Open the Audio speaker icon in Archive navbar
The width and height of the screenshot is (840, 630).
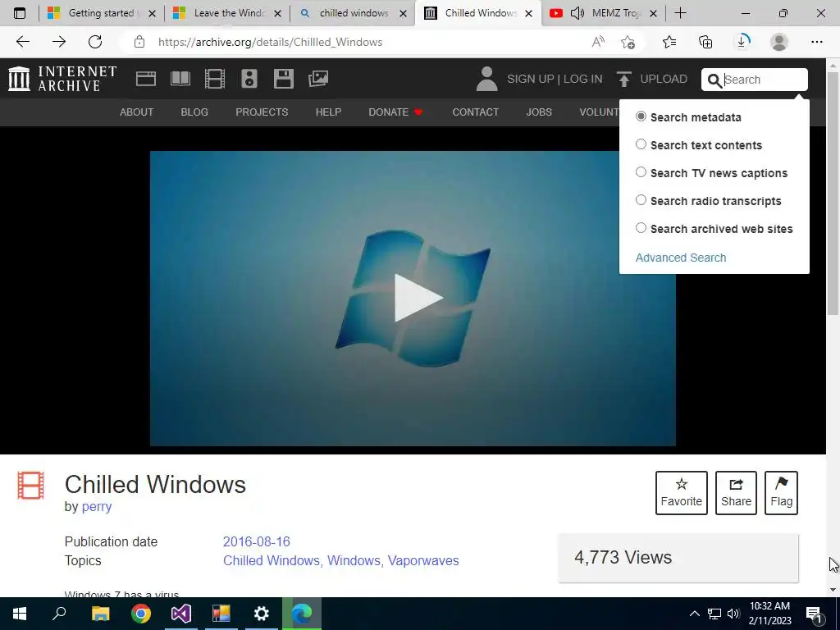click(249, 79)
